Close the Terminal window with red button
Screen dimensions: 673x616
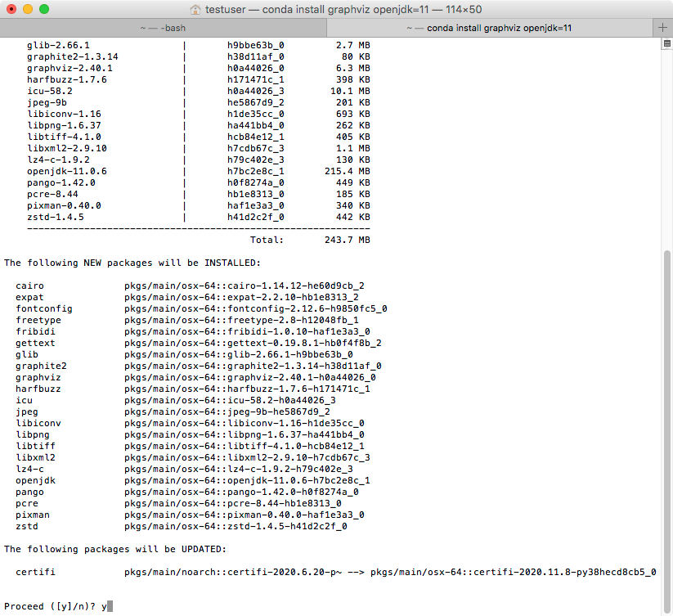point(11,9)
